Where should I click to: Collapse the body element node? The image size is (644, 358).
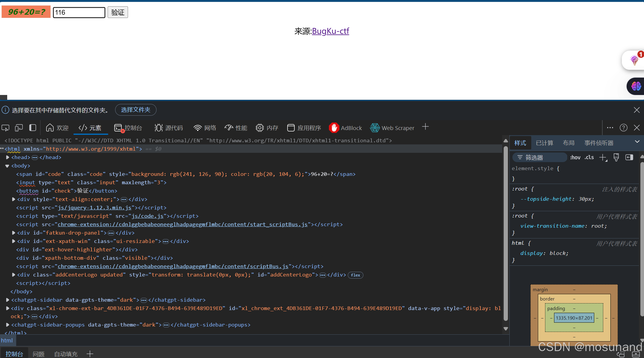(7, 166)
